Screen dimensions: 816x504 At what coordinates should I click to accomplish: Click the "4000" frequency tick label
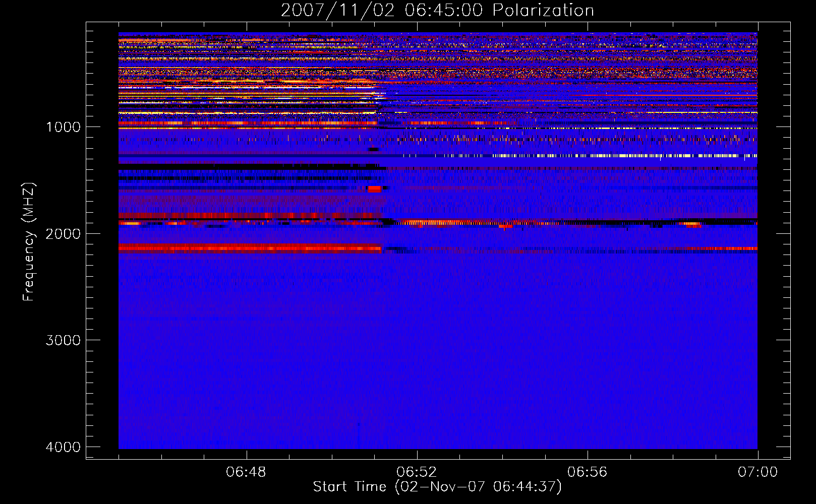[x=63, y=447]
